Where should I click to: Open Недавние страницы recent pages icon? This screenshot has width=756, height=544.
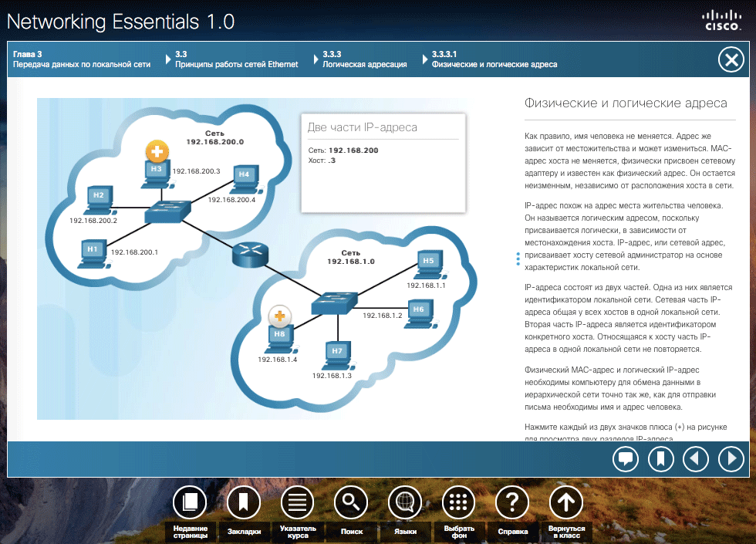coord(190,502)
